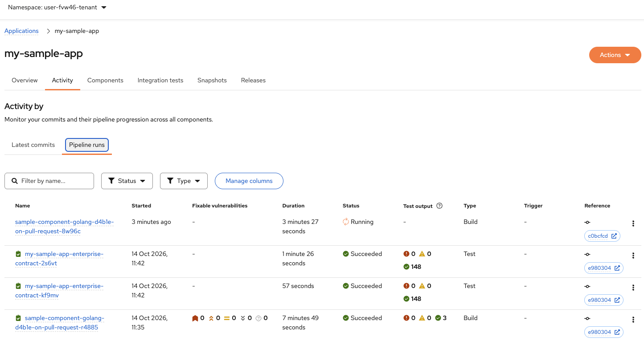Click search magnifier icon in name filter

pyautogui.click(x=15, y=181)
